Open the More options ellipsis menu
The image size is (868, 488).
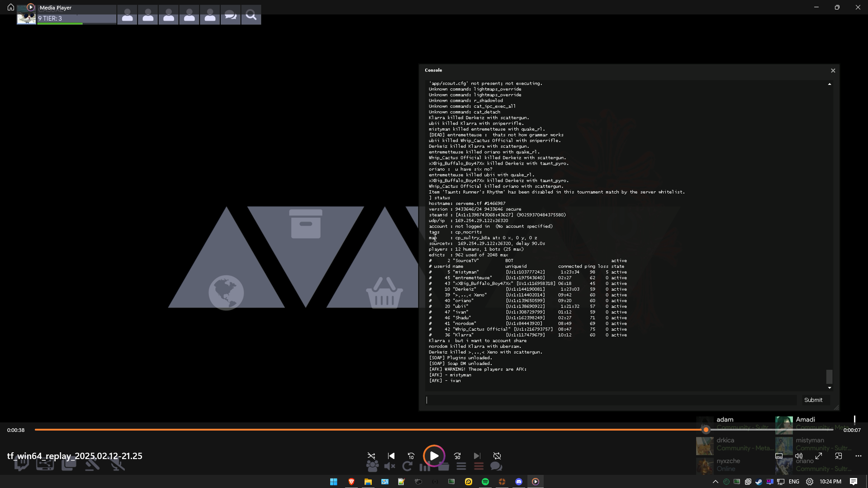click(x=858, y=456)
